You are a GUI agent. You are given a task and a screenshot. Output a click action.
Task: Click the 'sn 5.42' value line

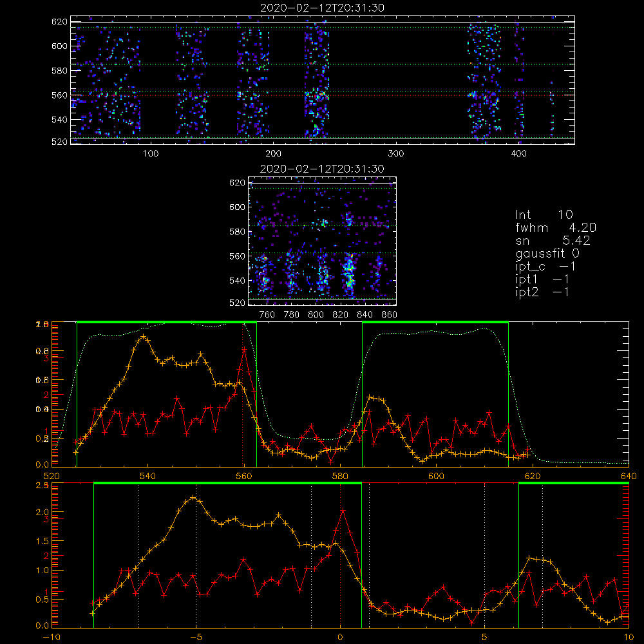[553, 240]
